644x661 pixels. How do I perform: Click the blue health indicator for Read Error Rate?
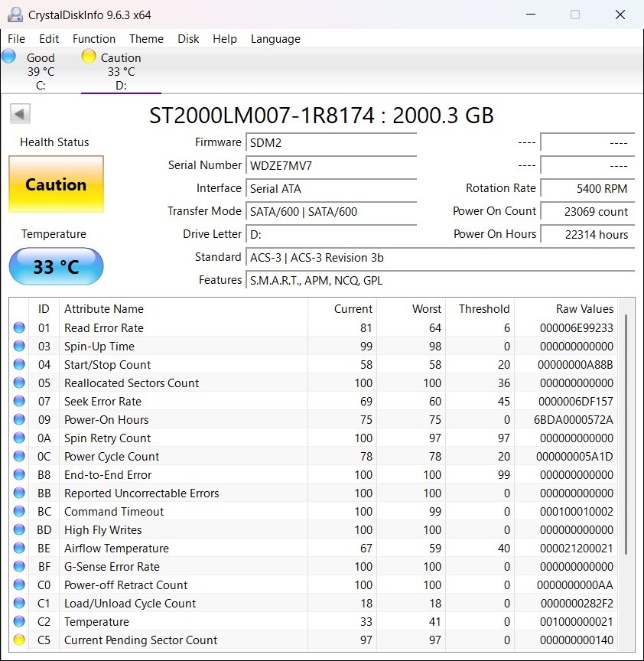17,327
